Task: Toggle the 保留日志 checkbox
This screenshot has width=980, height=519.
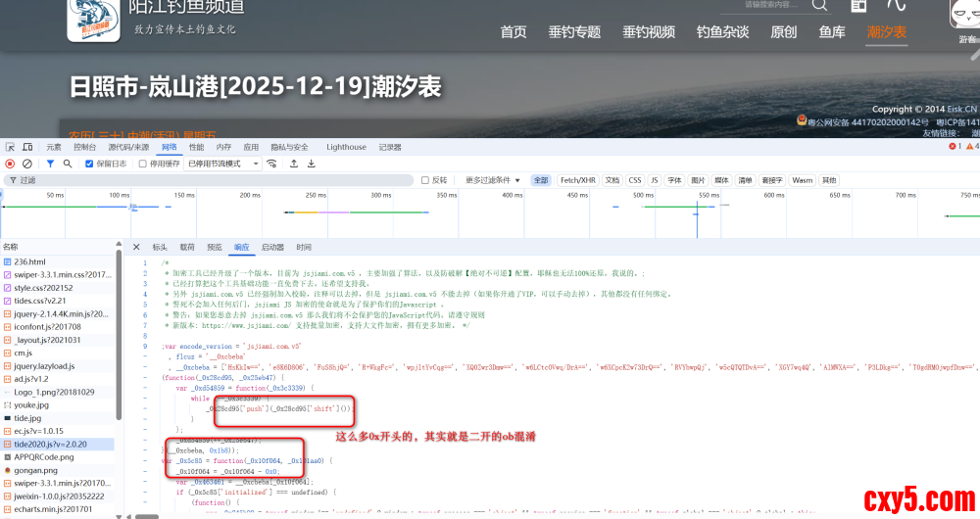Action: tap(89, 164)
